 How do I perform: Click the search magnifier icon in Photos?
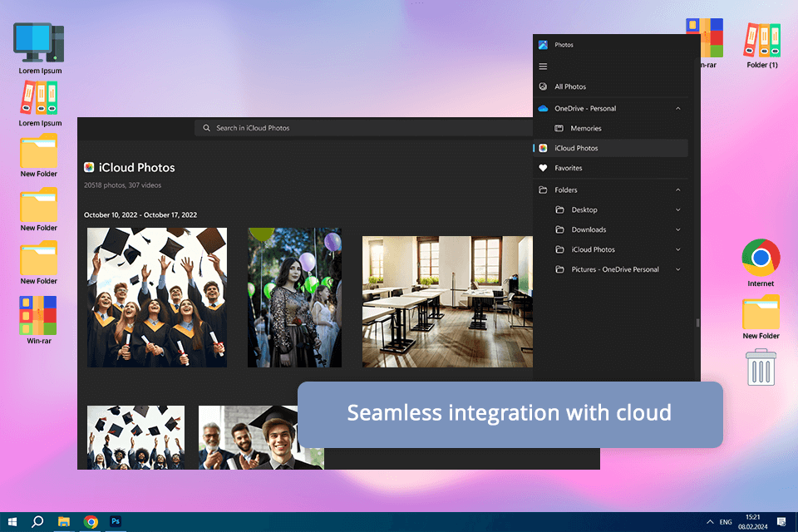207,128
